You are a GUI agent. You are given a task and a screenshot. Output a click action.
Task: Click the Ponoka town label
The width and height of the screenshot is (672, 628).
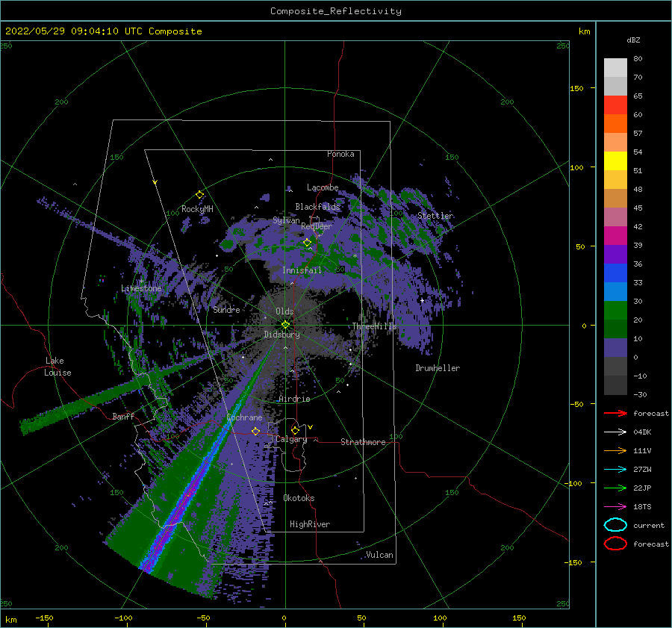tap(340, 154)
